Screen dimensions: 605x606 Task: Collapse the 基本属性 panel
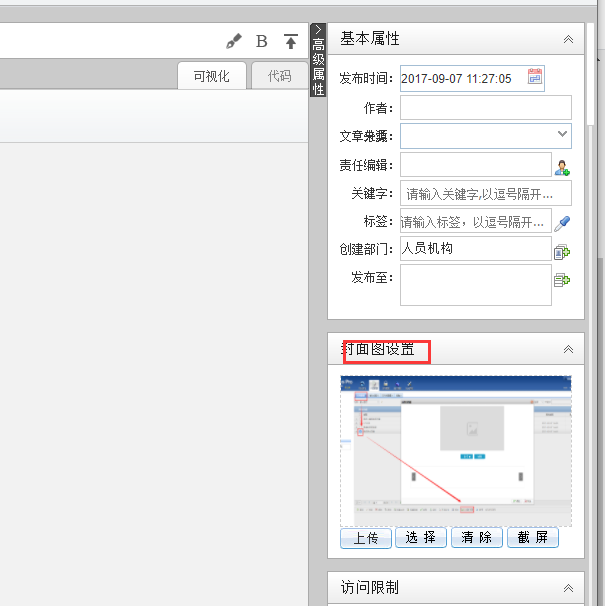[x=568, y=39]
